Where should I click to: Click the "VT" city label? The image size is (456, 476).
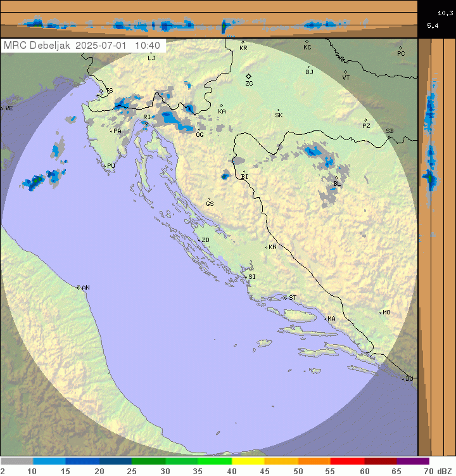coord(346,78)
